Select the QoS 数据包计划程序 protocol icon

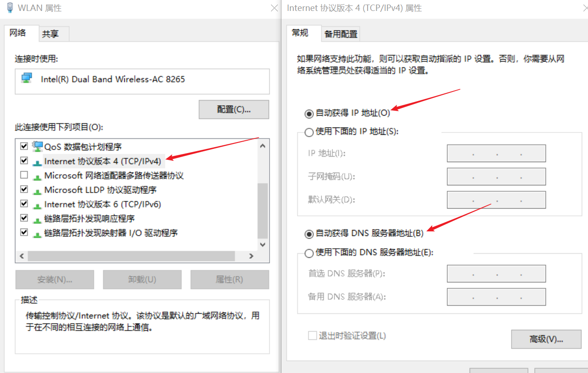37,146
